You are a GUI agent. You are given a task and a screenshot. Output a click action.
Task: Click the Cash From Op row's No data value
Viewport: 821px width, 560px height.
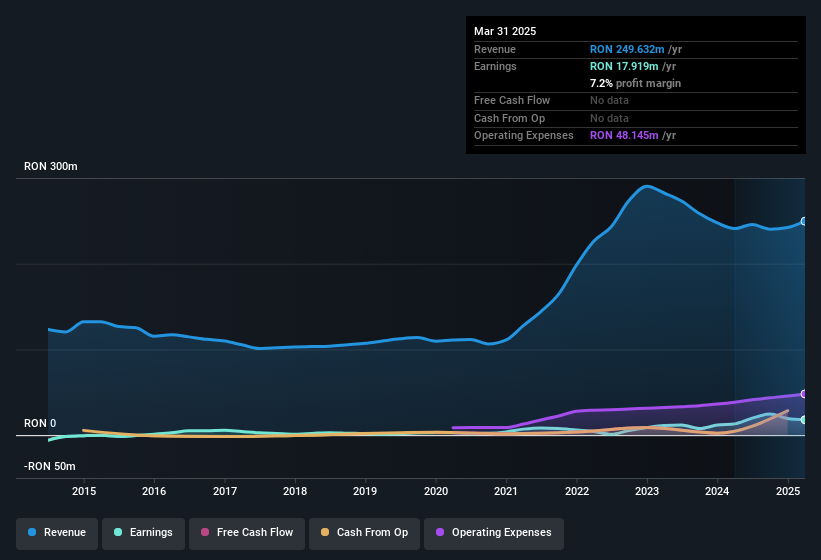609,118
